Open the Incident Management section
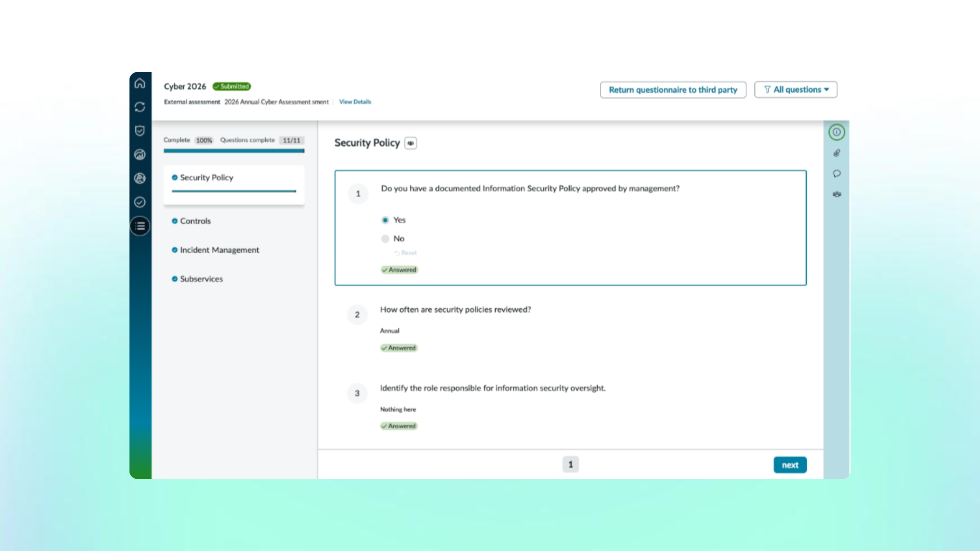The height and width of the screenshot is (551, 980). (219, 250)
